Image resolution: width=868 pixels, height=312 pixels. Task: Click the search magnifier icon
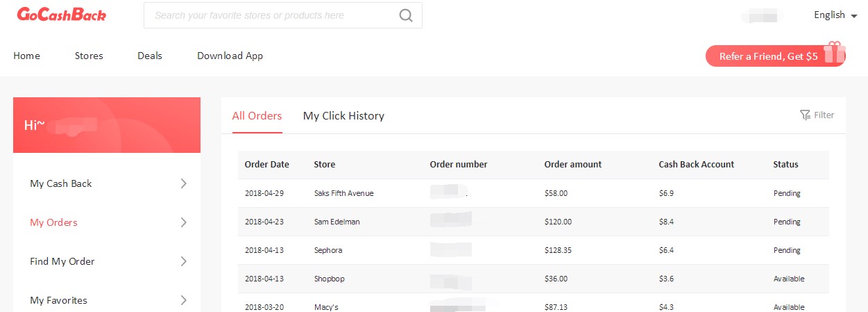[x=406, y=15]
